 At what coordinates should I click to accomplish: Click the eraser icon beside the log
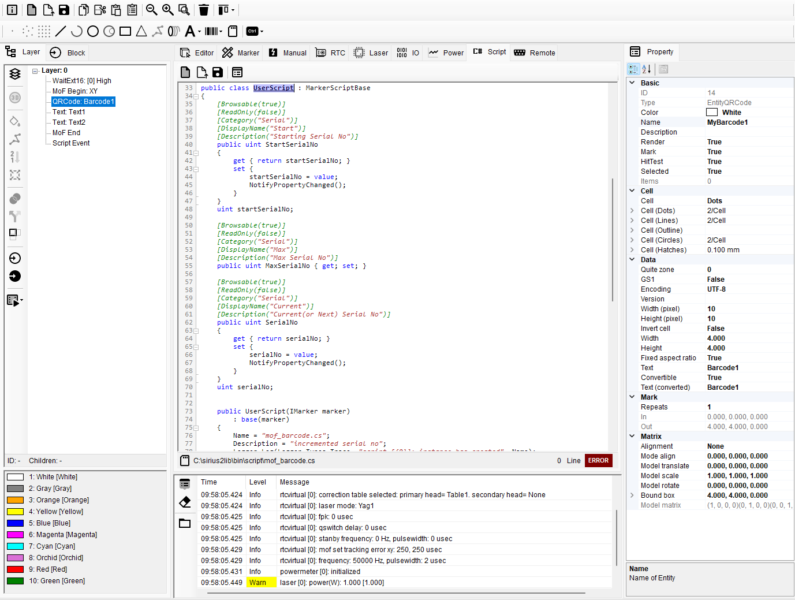pos(185,501)
